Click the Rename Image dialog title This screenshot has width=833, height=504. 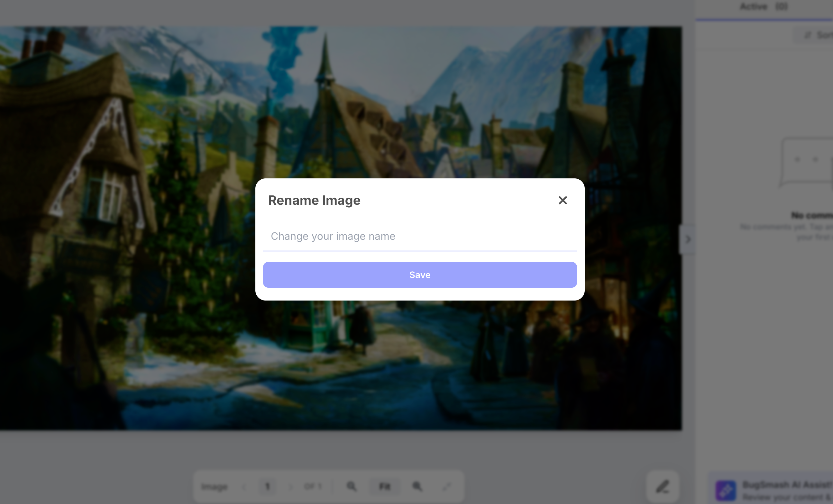(314, 200)
